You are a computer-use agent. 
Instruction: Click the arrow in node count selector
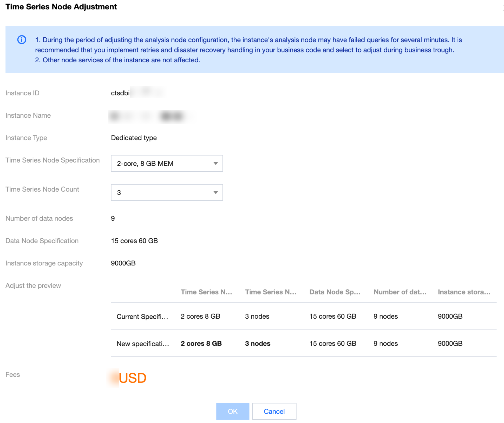215,192
